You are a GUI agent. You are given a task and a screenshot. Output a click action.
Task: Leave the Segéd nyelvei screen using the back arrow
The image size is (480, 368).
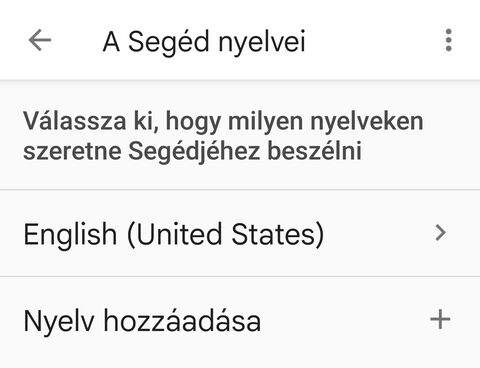(x=40, y=40)
